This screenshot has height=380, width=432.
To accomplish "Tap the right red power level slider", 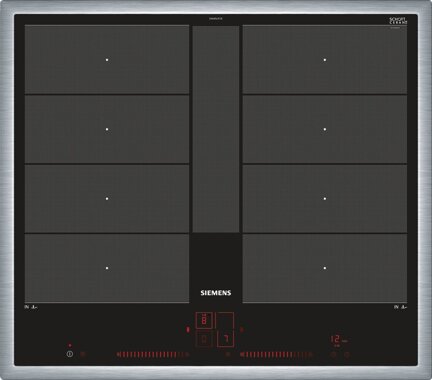I will pos(277,355).
